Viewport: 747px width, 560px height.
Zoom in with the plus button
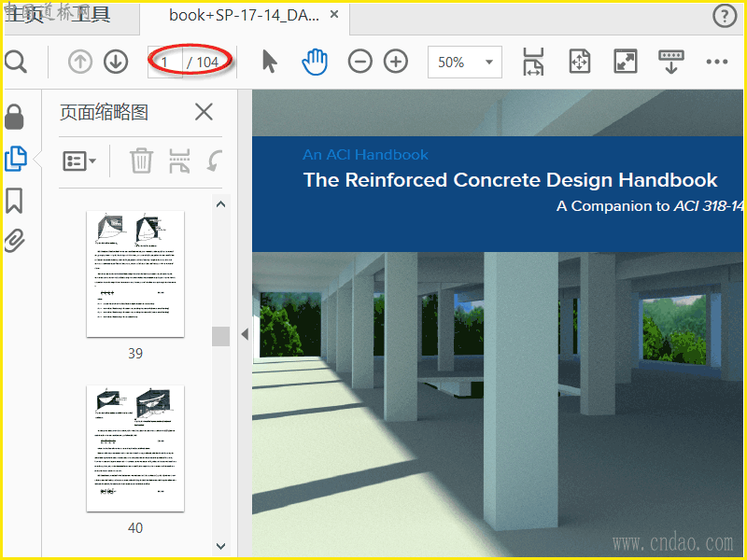[396, 62]
